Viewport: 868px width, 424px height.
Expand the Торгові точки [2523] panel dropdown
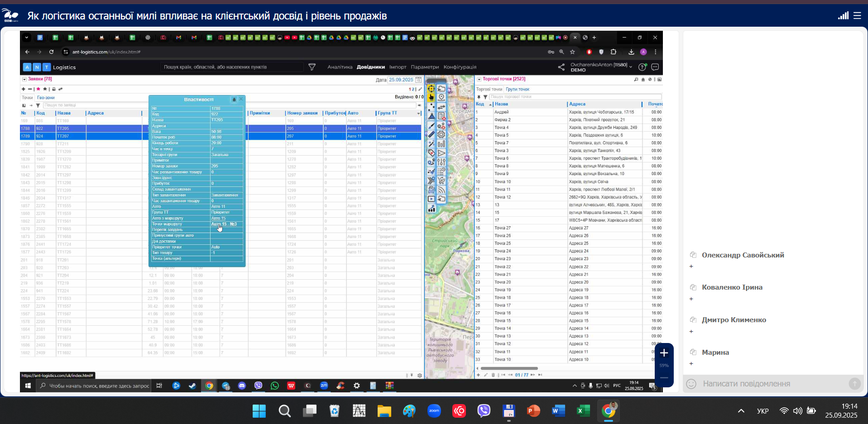click(479, 79)
